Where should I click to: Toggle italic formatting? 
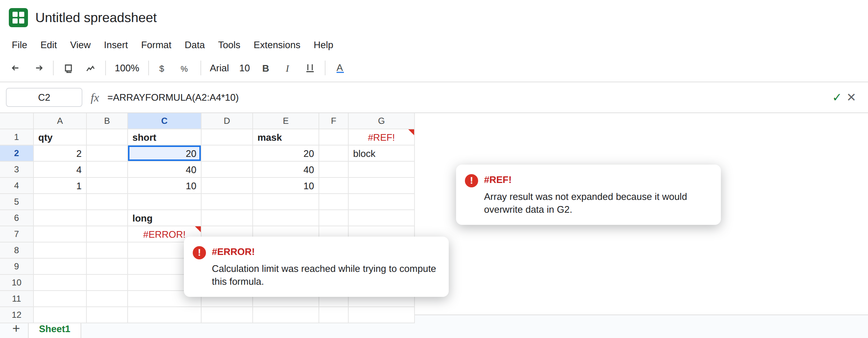[287, 68]
